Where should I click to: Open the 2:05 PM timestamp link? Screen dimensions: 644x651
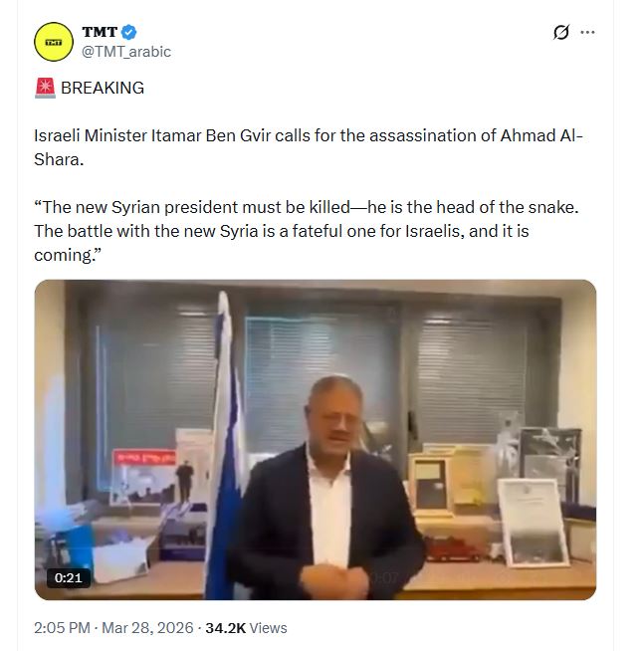point(62,628)
